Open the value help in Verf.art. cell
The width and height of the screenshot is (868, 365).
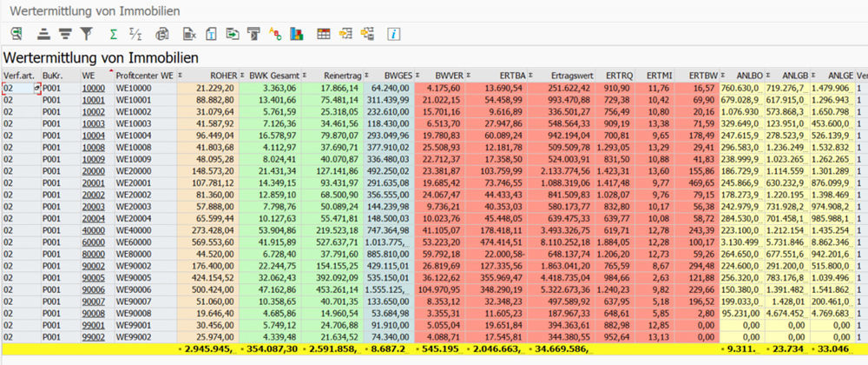(x=36, y=88)
